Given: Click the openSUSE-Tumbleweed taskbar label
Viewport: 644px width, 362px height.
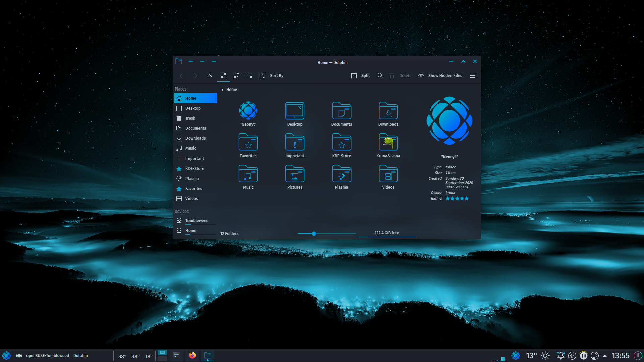Looking at the screenshot, I should (x=48, y=356).
